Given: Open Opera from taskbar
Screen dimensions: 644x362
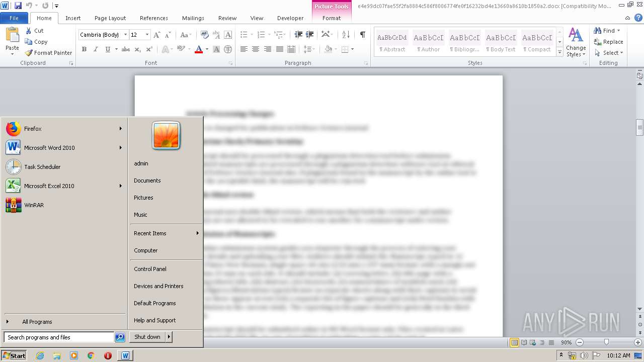Looking at the screenshot, I should [x=108, y=355].
